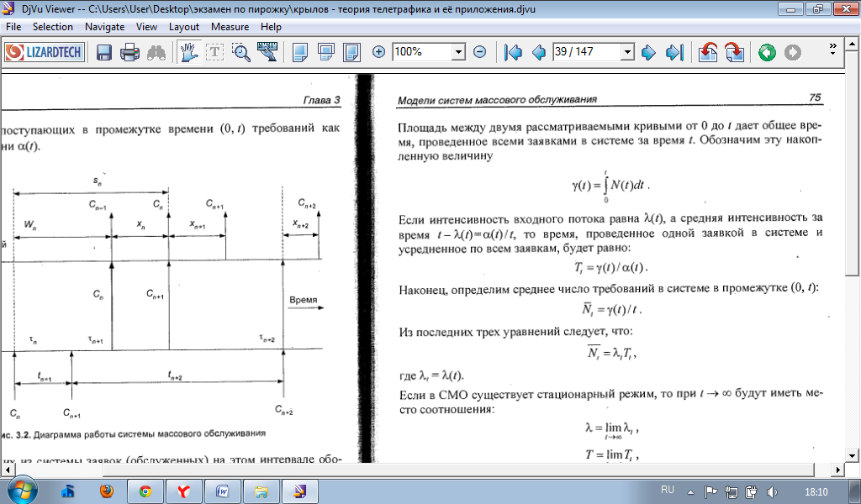Rotate the page counterclockwise
This screenshot has height=504, width=861.
pos(708,53)
